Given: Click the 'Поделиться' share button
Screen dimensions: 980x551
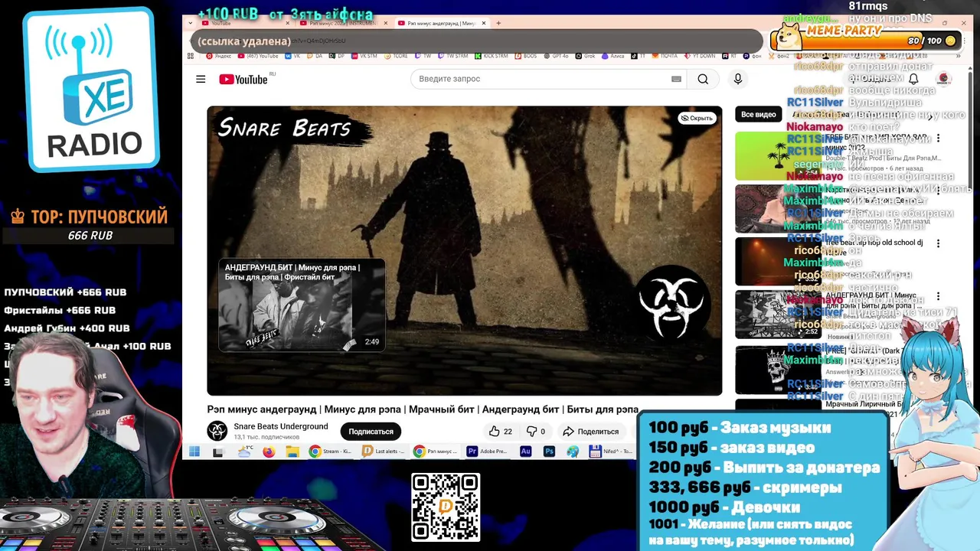Looking at the screenshot, I should 590,432.
